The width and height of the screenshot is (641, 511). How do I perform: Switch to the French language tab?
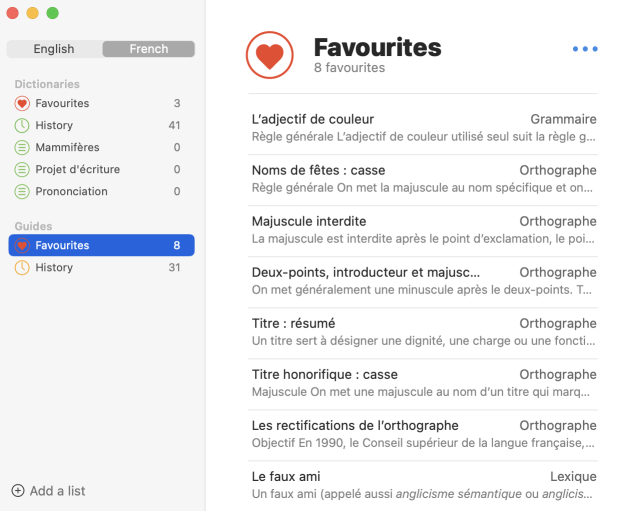pyautogui.click(x=148, y=49)
